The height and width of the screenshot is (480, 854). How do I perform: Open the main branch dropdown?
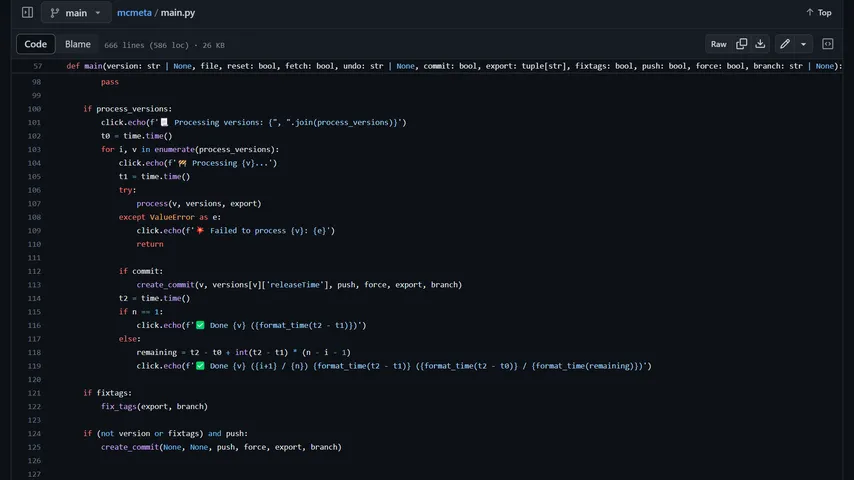[76, 13]
